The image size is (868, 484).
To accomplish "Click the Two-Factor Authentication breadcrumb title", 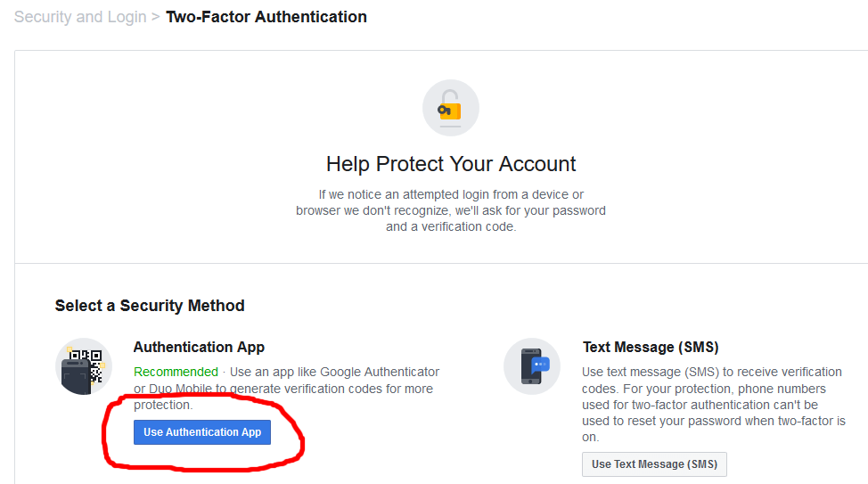I will 266,17.
